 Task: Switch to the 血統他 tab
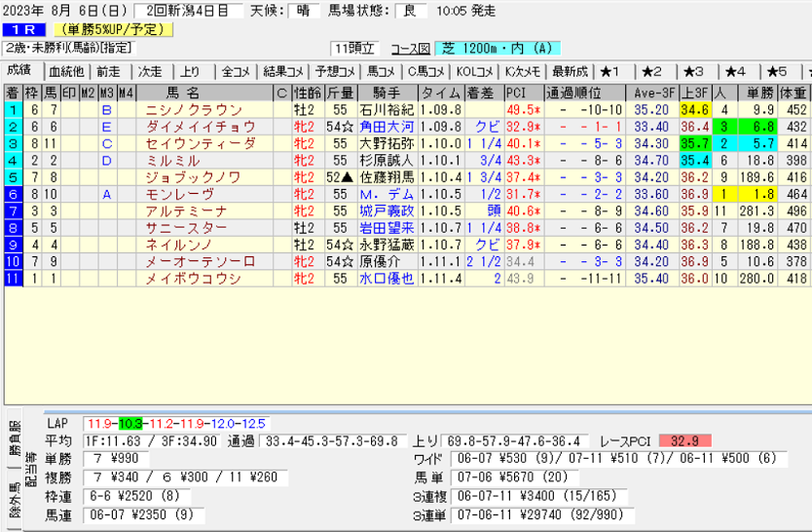pyautogui.click(x=65, y=72)
